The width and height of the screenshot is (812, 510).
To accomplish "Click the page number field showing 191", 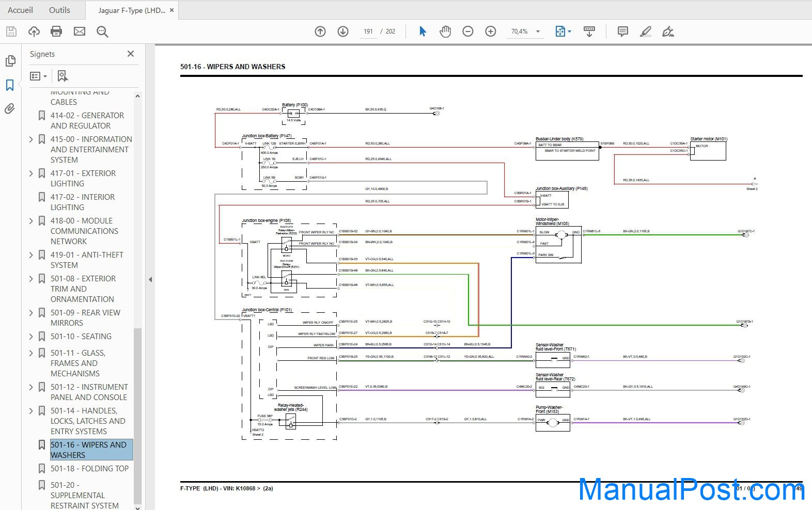I will pos(368,31).
